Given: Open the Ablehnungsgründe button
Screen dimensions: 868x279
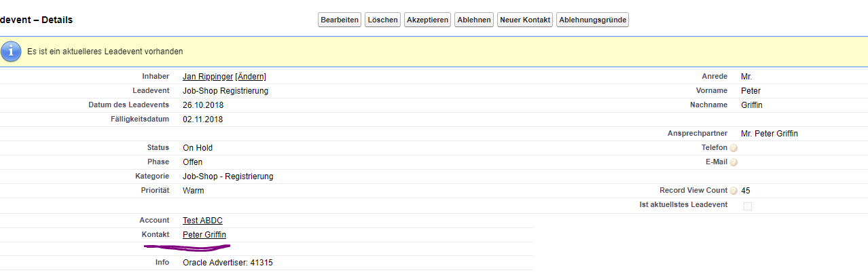Looking at the screenshot, I should point(592,20).
